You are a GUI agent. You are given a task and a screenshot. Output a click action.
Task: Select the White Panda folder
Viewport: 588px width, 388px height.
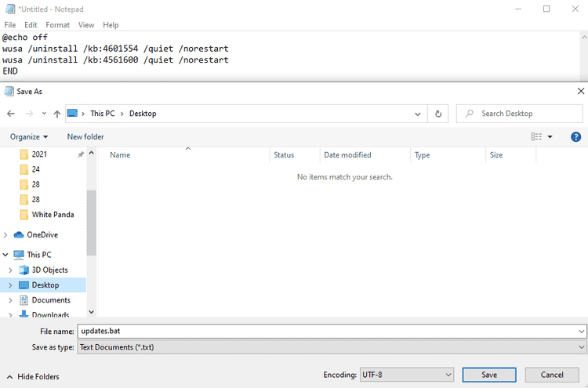tap(53, 215)
